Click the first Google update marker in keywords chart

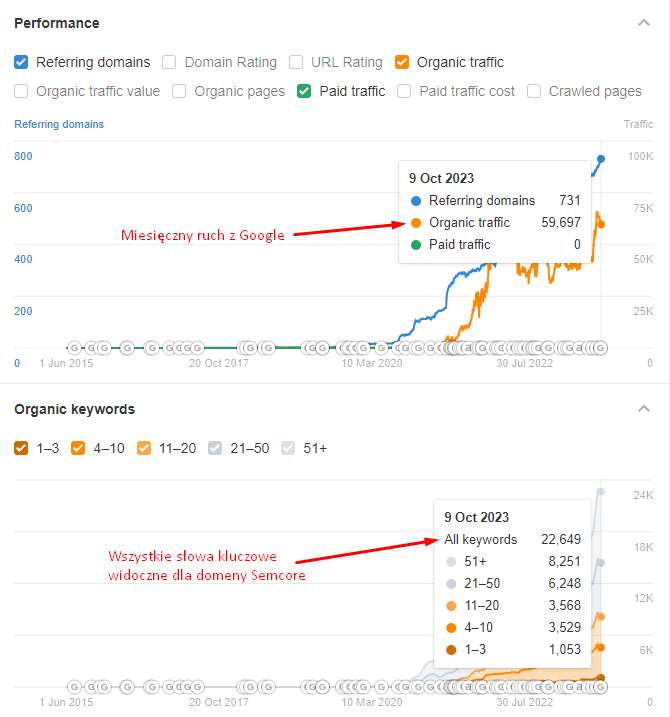[74, 687]
